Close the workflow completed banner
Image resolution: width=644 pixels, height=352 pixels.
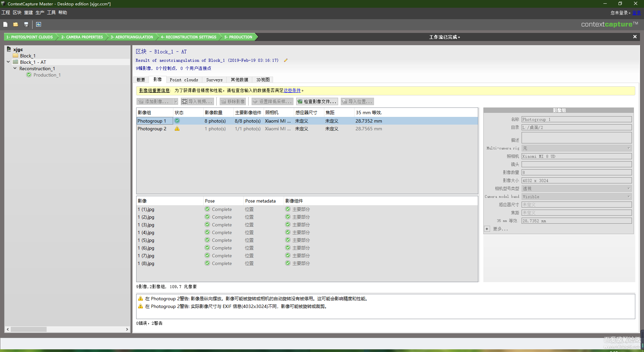[635, 37]
